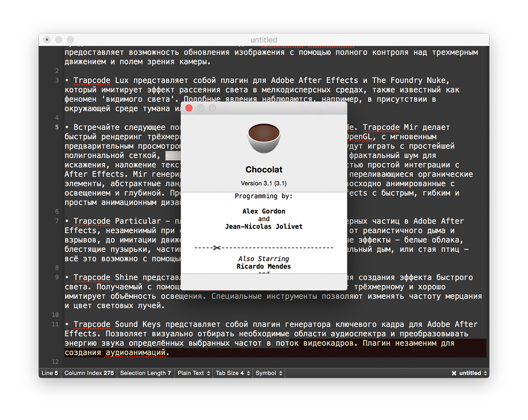Click the gray zoom button of the untitled window
Viewport: 528px width, 420px height.
click(70, 40)
